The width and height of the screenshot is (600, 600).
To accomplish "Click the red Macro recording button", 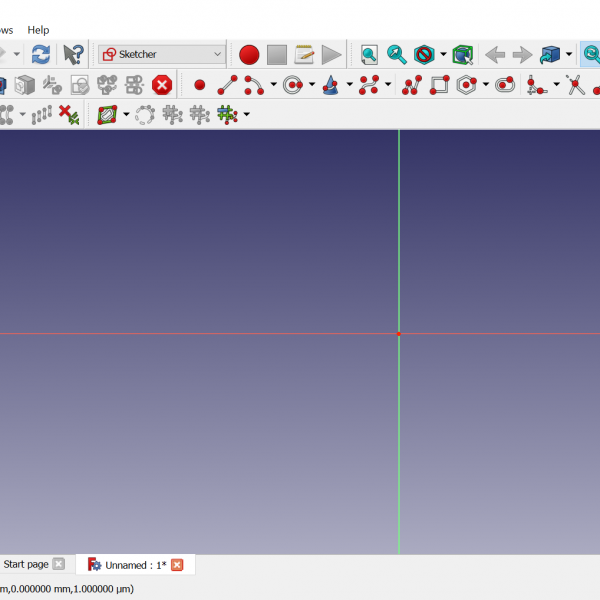I will tap(249, 54).
